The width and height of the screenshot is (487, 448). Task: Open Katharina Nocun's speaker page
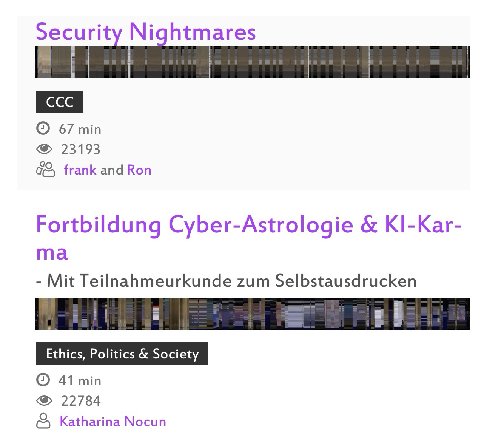coord(113,422)
